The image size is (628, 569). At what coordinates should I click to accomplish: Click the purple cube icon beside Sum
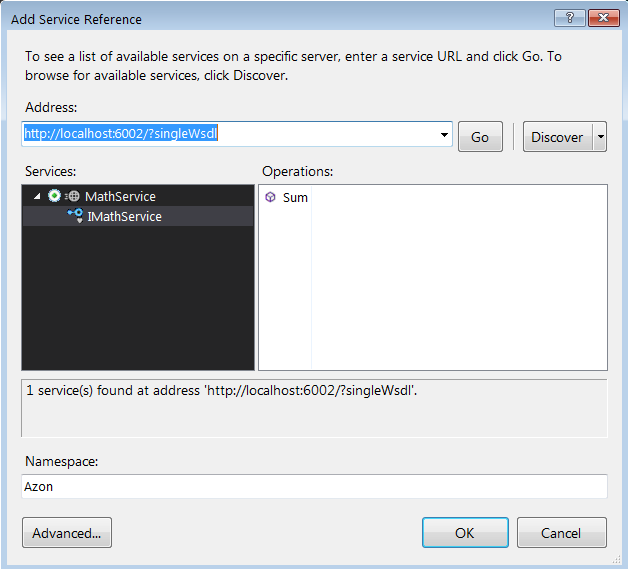point(270,197)
